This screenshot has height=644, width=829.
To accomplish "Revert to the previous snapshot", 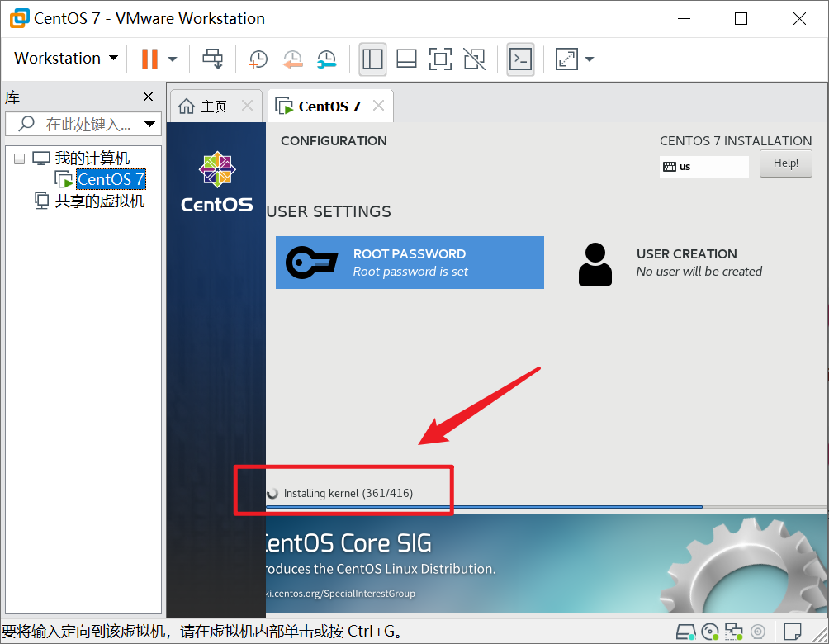I will [292, 59].
